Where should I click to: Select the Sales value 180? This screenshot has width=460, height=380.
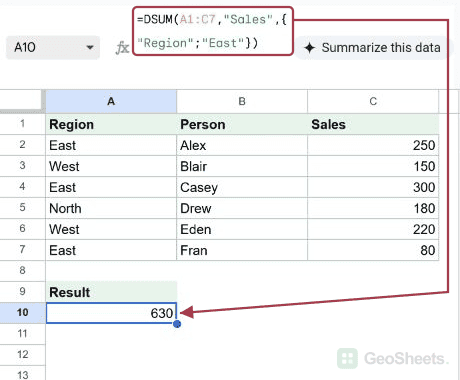373,208
